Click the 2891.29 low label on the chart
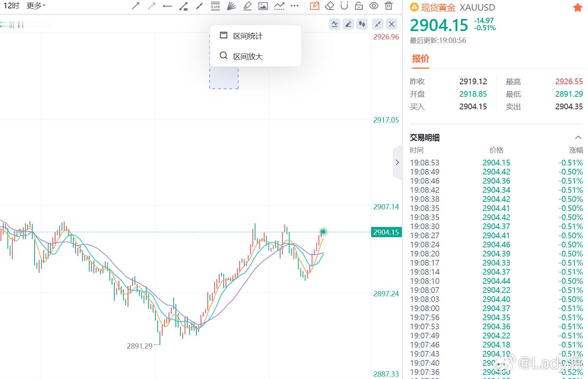Screen dimensions: 588x379 139,346
